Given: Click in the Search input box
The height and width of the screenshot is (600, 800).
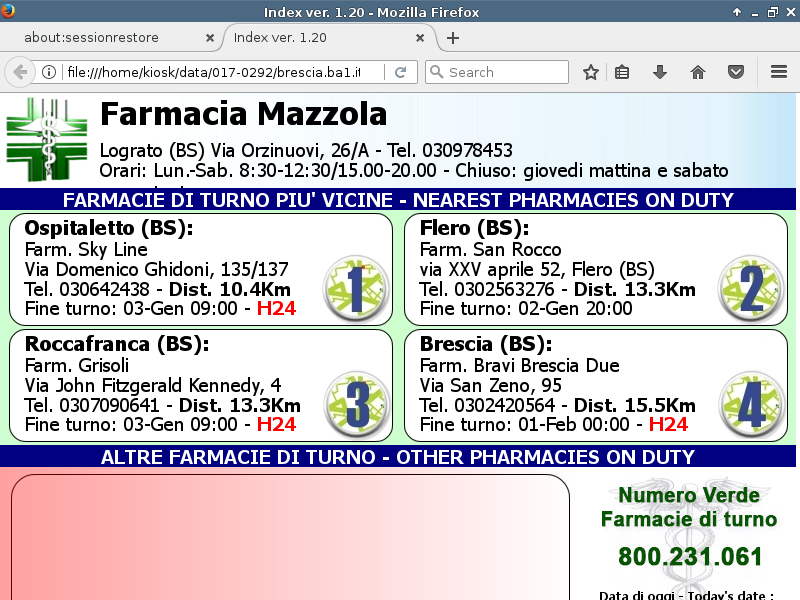Looking at the screenshot, I should [505, 72].
